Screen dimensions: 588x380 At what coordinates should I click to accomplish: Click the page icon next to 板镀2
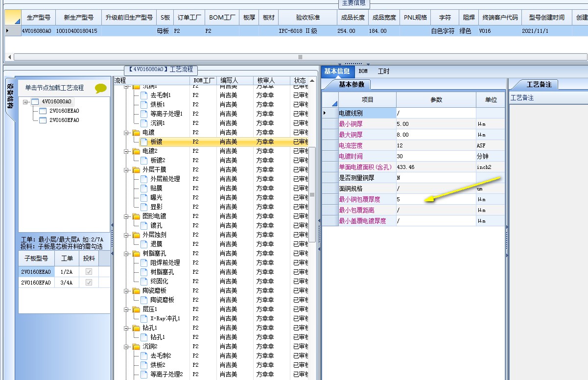(x=144, y=161)
